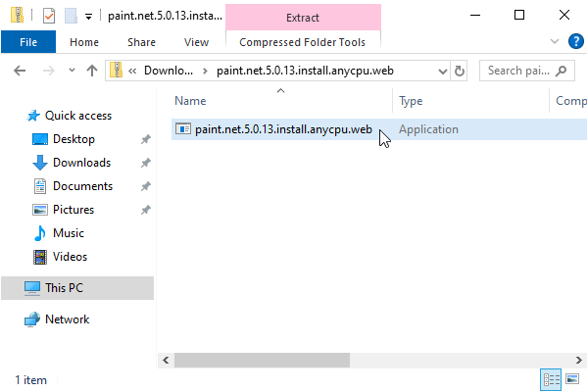Select Network in navigation pane
The height and width of the screenshot is (392, 588).
67,319
